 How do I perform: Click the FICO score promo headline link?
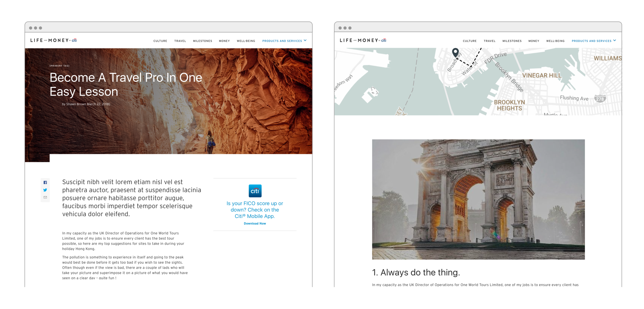tap(255, 210)
